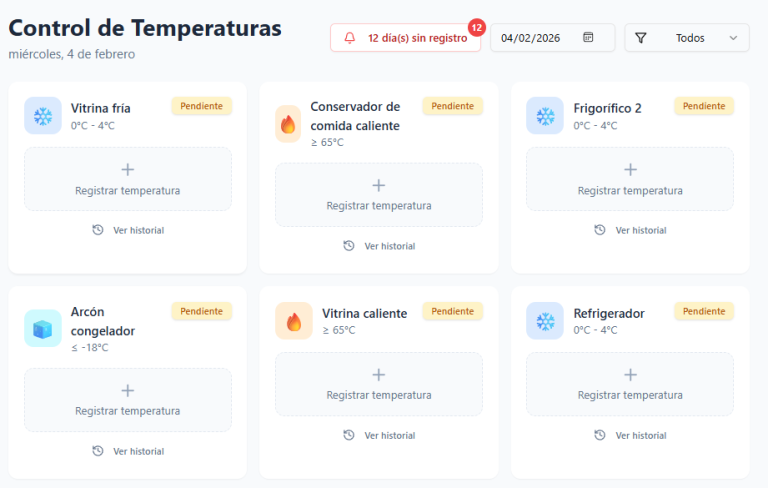Click the plus icon in Refrigerador card

click(630, 375)
